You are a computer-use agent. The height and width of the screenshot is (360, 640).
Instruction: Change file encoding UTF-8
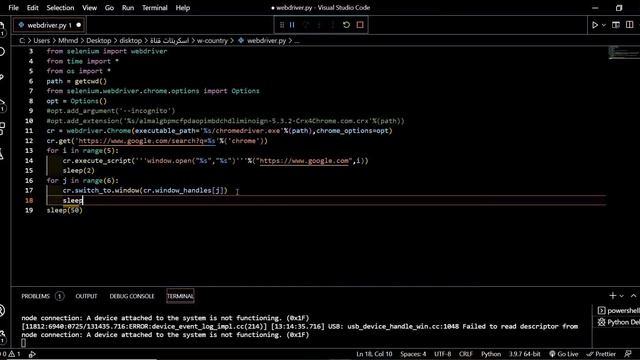click(x=442, y=354)
